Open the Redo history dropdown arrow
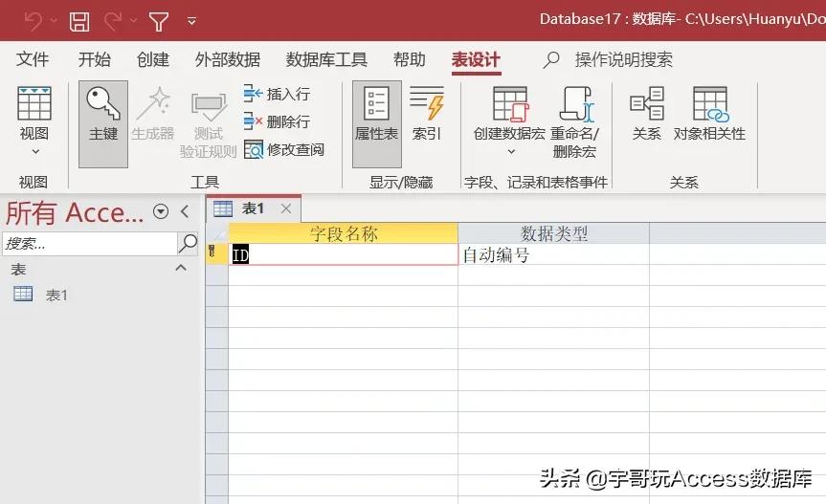Screen dimensions: 826x504 tap(134, 21)
